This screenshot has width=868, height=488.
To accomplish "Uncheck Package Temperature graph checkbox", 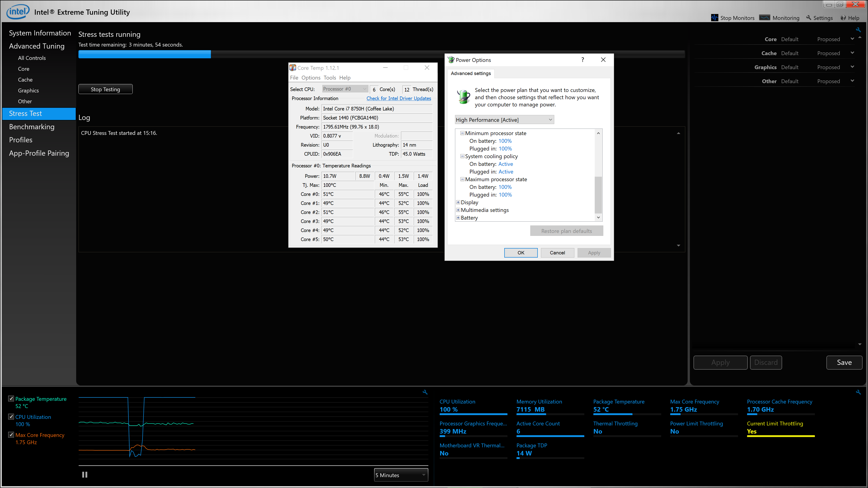I will click(x=11, y=399).
